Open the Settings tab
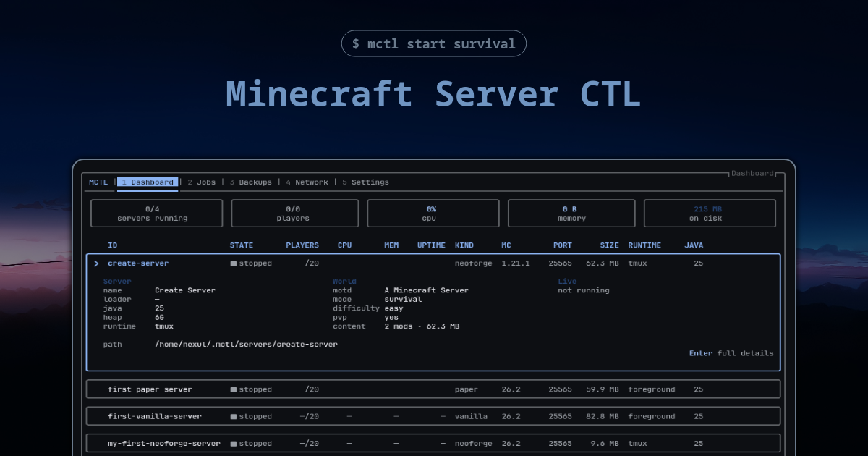The height and width of the screenshot is (456, 868). pyautogui.click(x=365, y=182)
